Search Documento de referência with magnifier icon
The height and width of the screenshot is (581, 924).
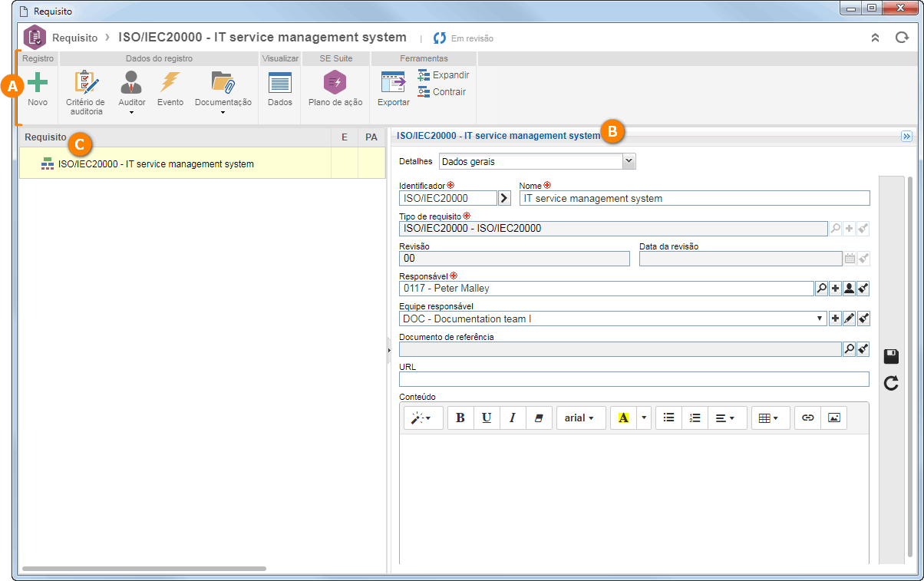point(850,349)
